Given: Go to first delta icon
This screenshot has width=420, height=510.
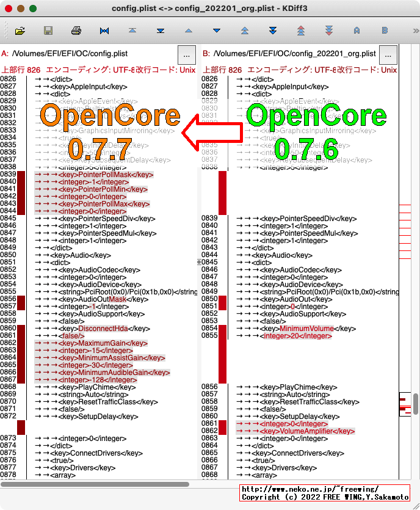Looking at the screenshot, I should point(132,31).
